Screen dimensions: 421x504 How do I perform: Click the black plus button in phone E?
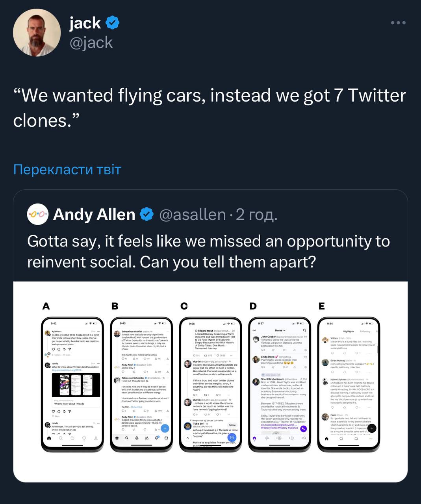click(x=372, y=428)
